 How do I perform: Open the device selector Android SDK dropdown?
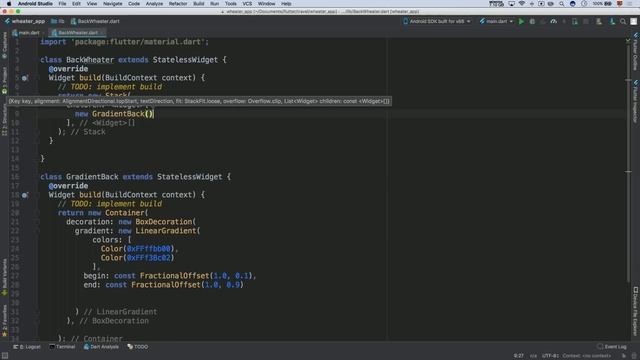coord(437,21)
